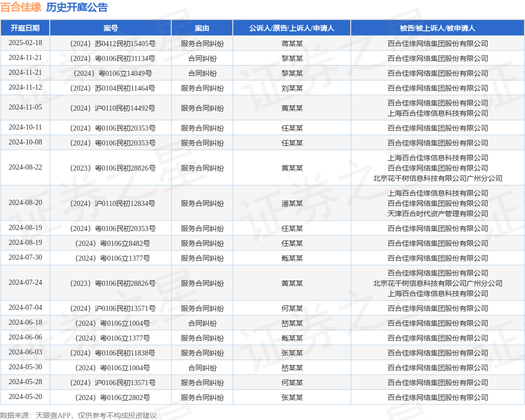The image size is (525, 420).
Task: Click the date cell 2024-06-18
Action: point(25,322)
